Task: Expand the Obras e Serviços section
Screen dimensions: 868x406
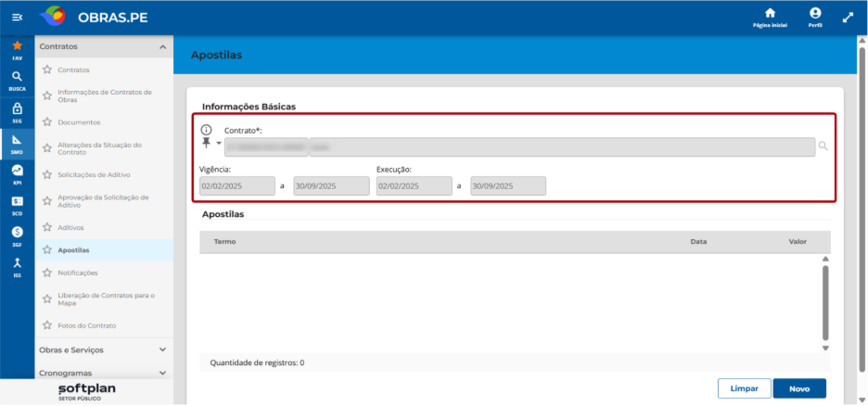Action: tap(163, 349)
